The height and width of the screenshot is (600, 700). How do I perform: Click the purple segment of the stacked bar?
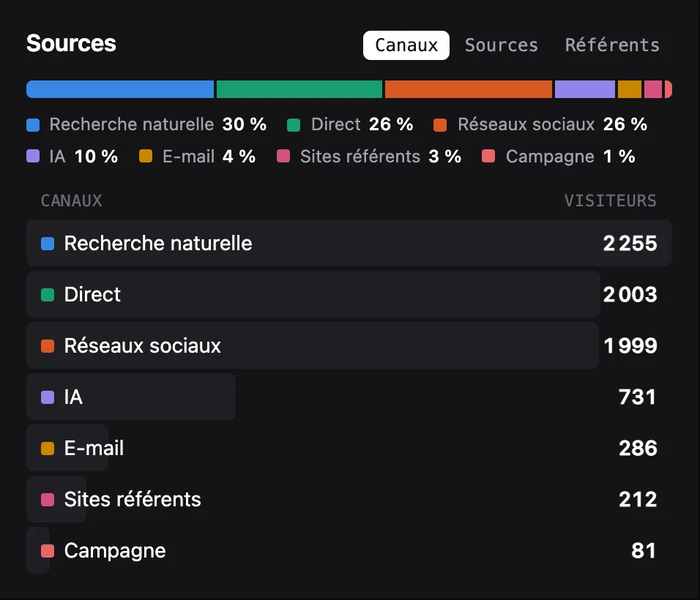pos(585,89)
